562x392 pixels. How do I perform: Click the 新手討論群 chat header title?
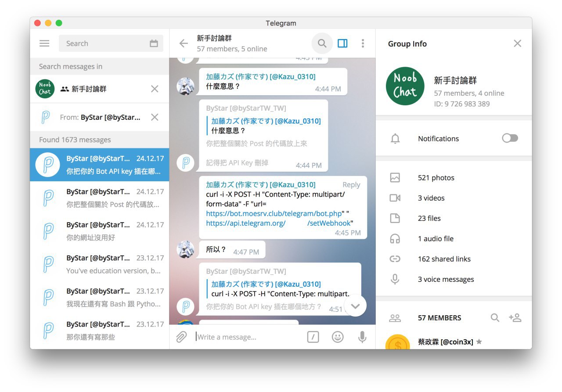[214, 38]
